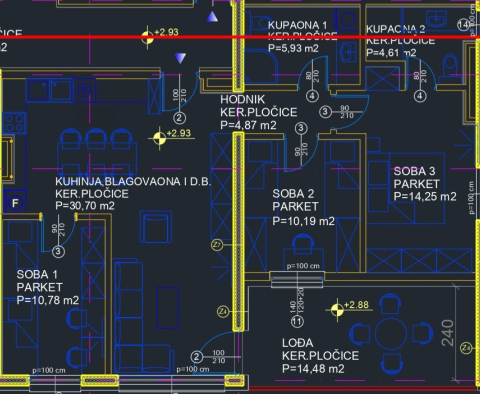Select the LOĐA KER.PLOČICE label

tap(320, 349)
